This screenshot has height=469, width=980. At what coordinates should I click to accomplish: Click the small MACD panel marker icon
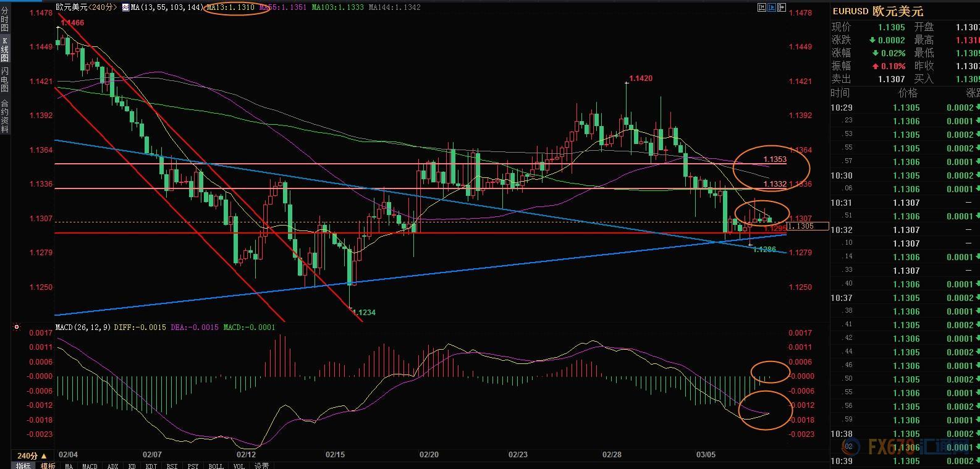(17, 327)
